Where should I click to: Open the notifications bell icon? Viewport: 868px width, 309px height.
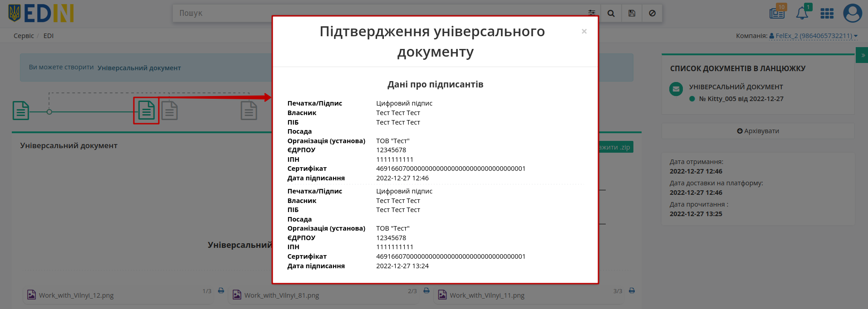click(802, 13)
